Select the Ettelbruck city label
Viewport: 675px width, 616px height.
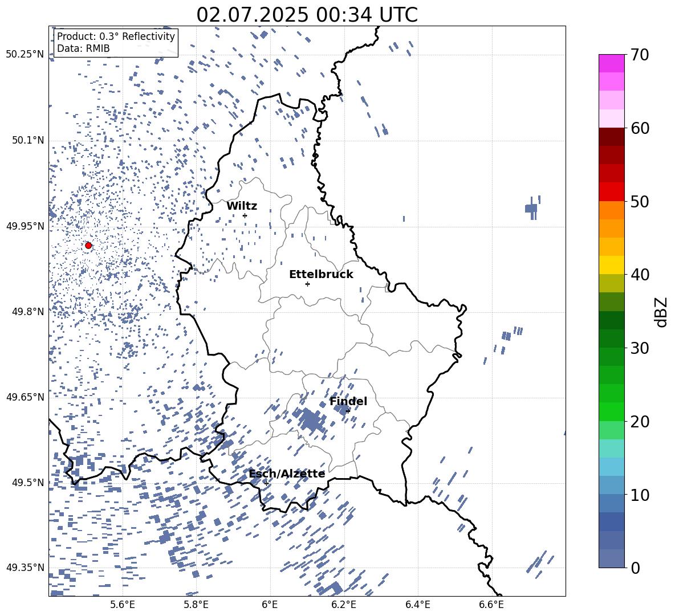[x=321, y=275]
